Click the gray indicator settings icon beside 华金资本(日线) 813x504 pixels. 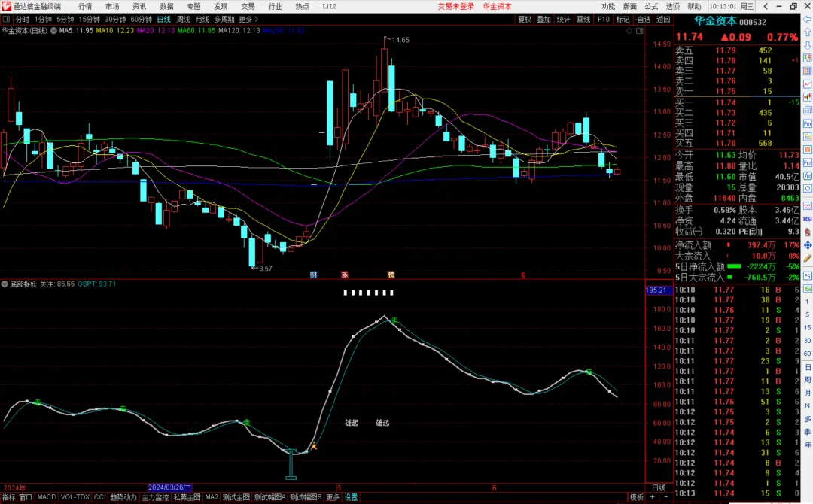click(53, 31)
